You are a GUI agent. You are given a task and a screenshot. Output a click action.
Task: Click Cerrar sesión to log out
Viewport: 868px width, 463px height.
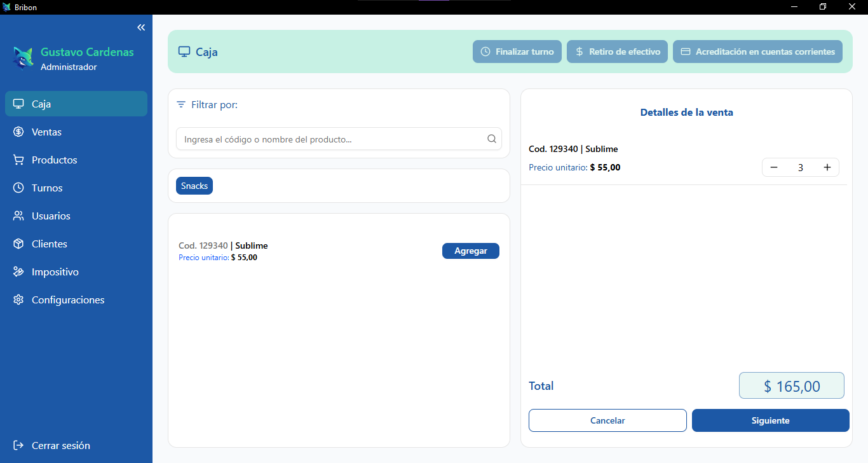coord(60,446)
